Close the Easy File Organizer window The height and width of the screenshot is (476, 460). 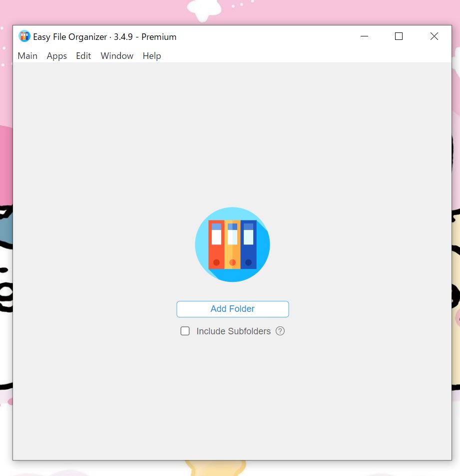pos(434,36)
